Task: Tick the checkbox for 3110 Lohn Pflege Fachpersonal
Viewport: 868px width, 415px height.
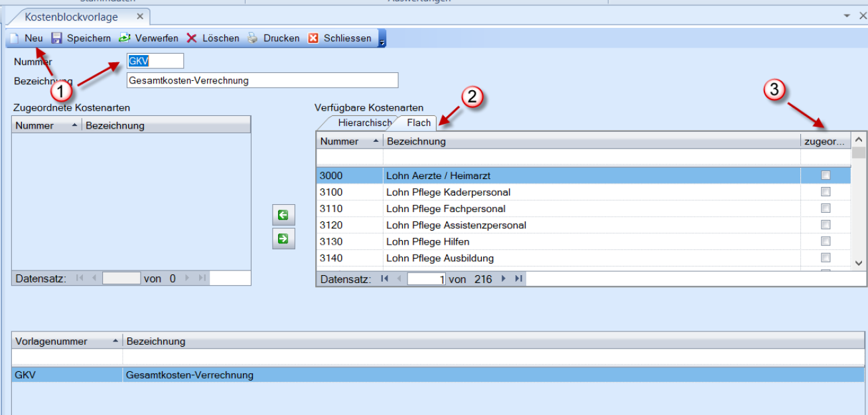Action: pos(826,208)
